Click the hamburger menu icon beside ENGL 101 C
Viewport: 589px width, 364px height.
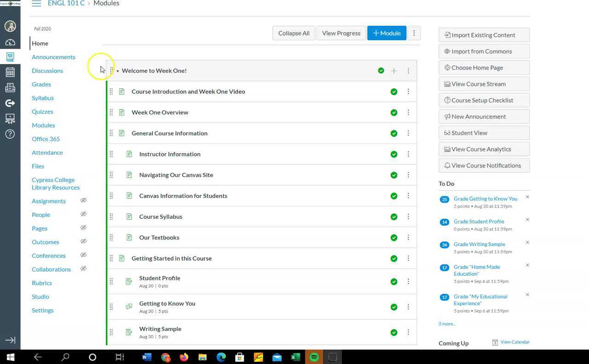[36, 3]
